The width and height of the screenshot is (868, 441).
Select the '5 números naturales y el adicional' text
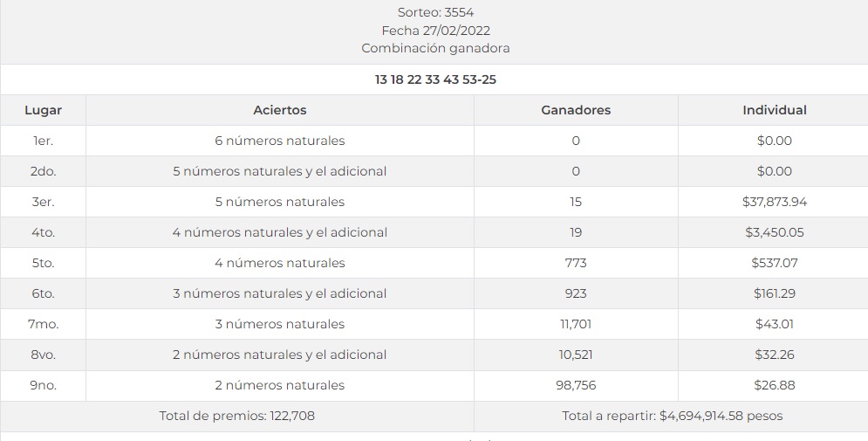(x=279, y=171)
